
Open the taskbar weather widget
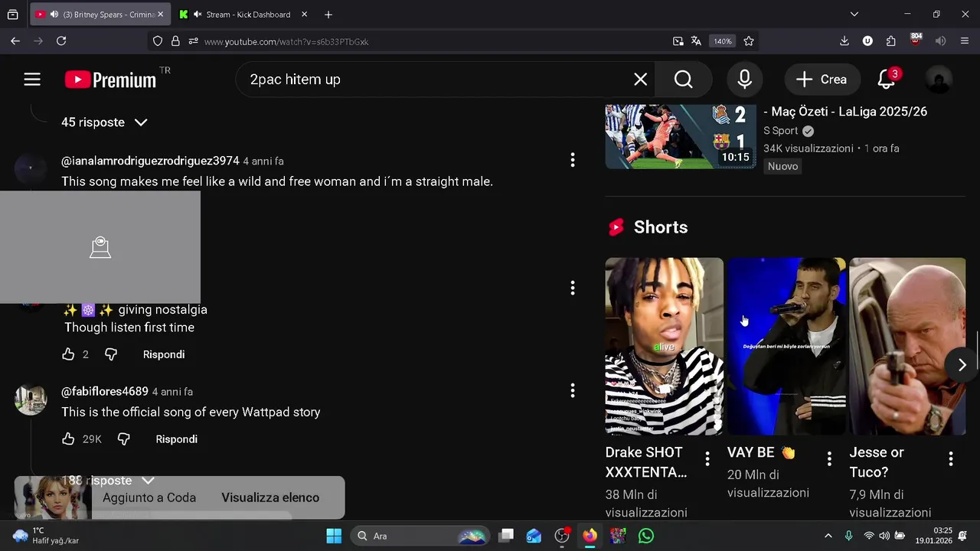click(46, 536)
